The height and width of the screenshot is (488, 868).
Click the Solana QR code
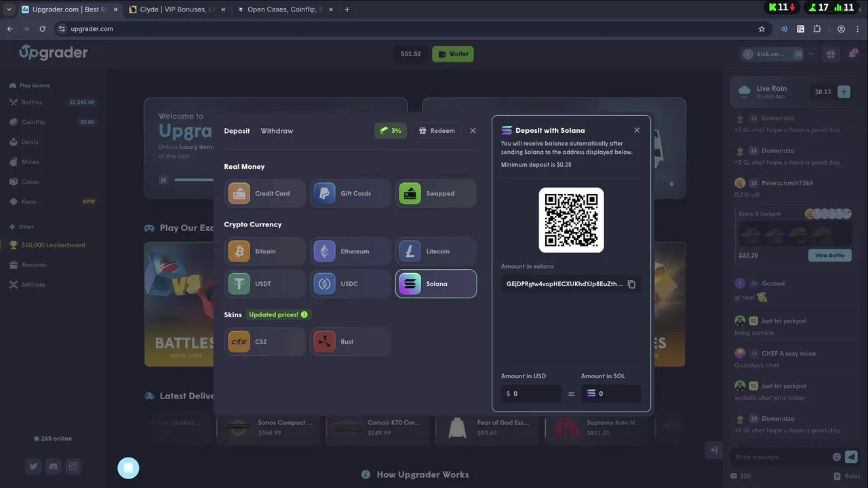point(571,220)
